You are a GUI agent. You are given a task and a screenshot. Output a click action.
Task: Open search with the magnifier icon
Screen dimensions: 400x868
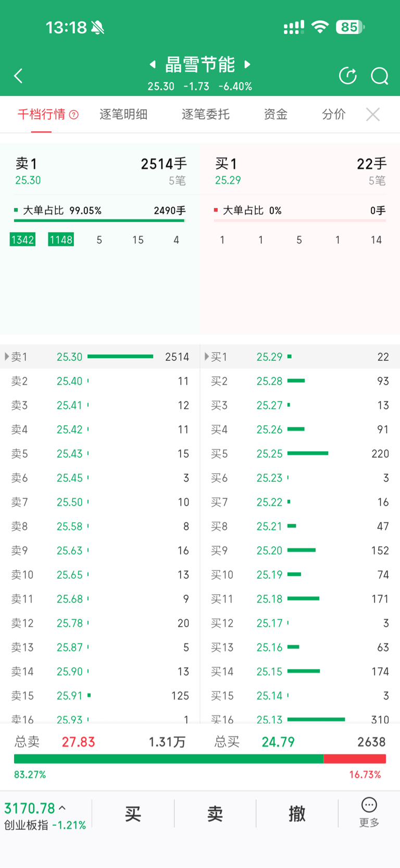click(379, 76)
